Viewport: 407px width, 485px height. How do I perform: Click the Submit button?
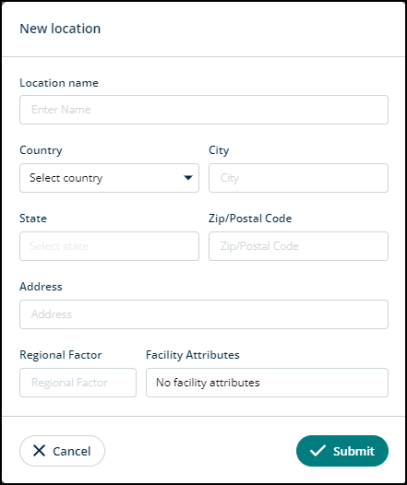[x=342, y=451]
